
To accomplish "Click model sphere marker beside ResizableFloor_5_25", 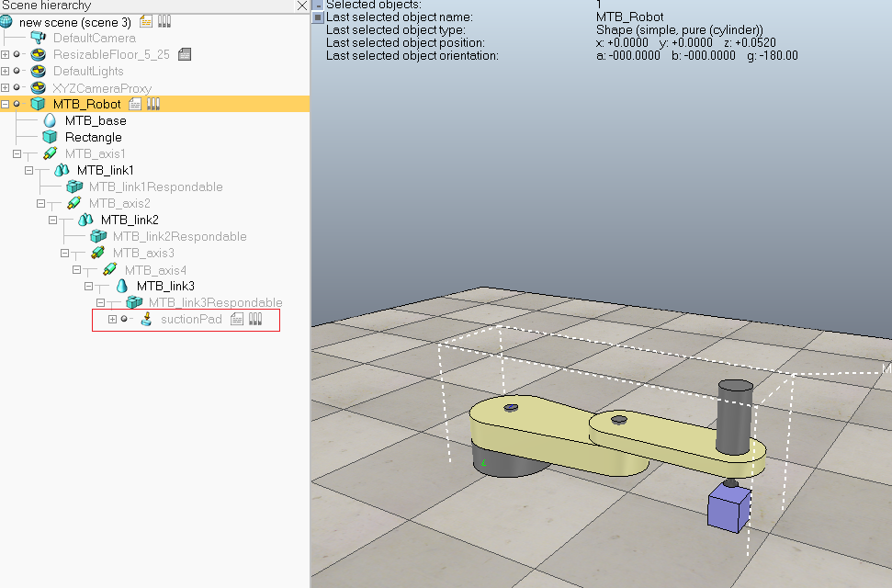I will [17, 54].
